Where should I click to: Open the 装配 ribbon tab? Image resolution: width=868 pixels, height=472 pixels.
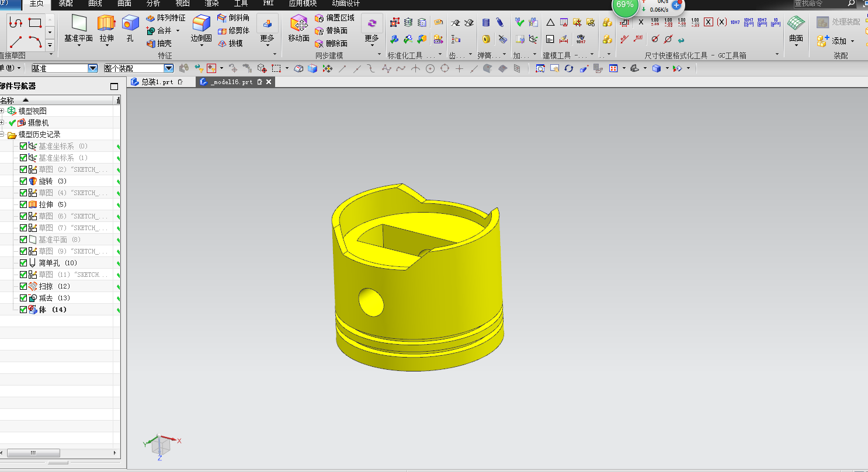click(x=65, y=4)
